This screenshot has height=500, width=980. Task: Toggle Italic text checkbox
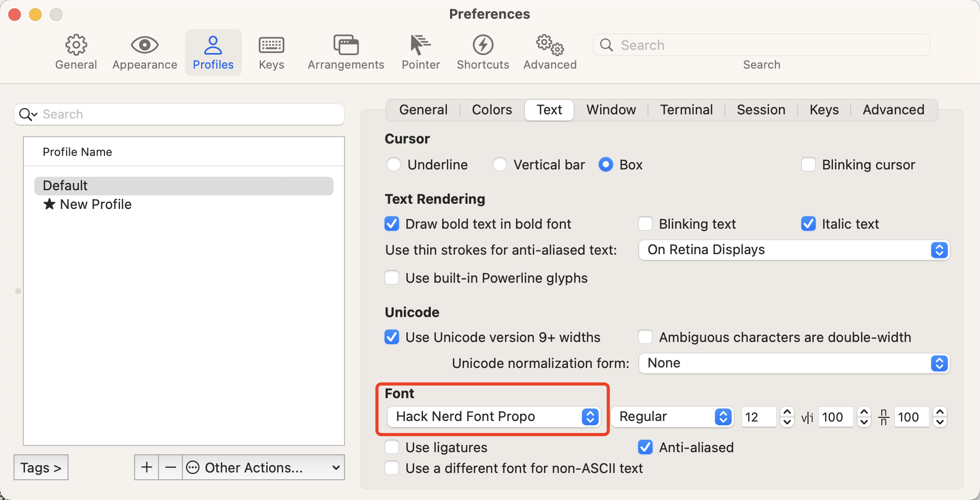pyautogui.click(x=809, y=224)
